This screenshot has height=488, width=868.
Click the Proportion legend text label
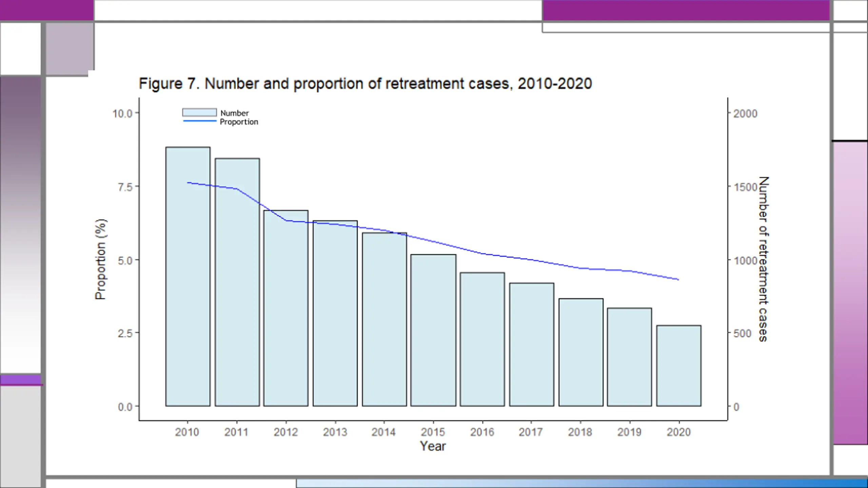click(x=239, y=122)
